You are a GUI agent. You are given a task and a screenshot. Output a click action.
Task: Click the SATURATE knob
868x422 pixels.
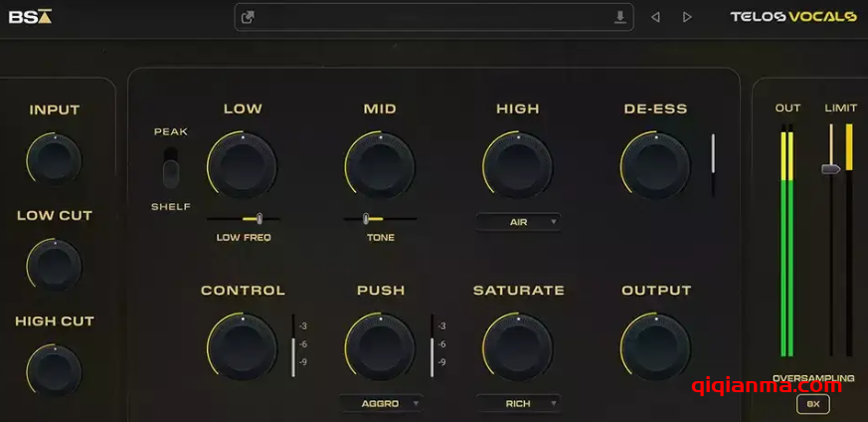(x=518, y=346)
